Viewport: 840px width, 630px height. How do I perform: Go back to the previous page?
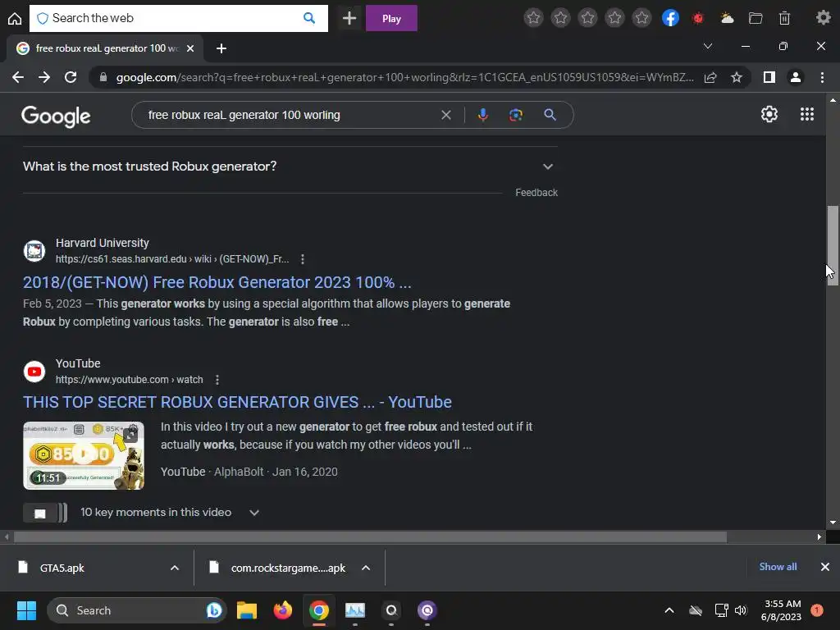[x=18, y=77]
